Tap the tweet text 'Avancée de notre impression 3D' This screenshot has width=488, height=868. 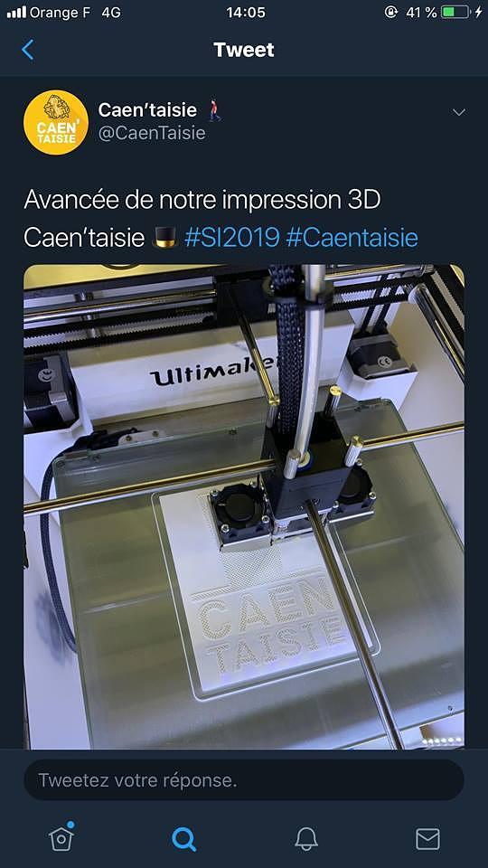(x=202, y=200)
